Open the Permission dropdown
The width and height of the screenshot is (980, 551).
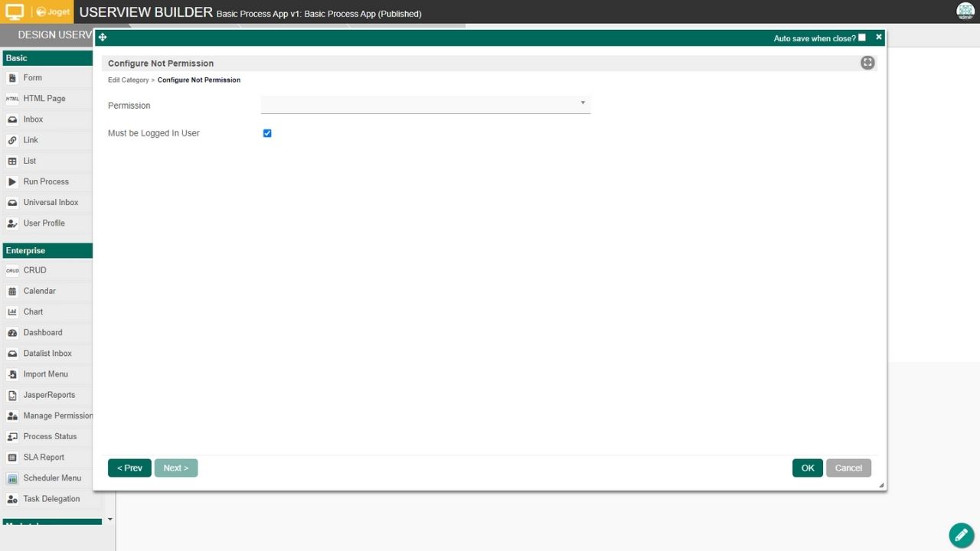(426, 103)
